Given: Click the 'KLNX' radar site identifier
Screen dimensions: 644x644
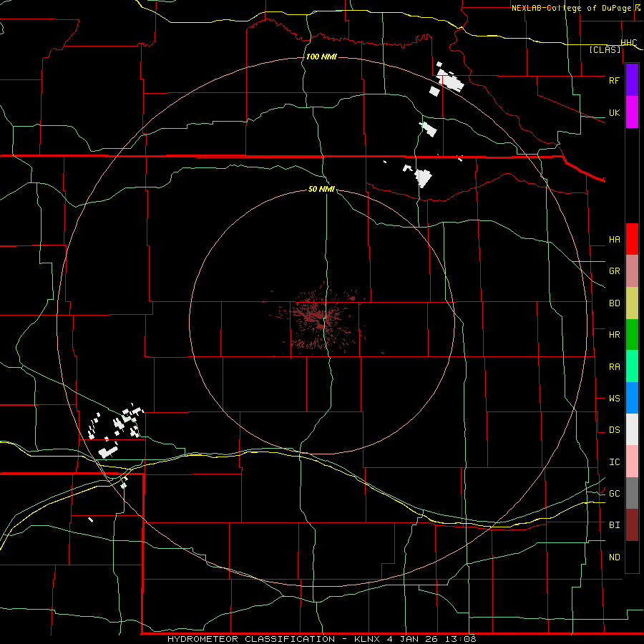Looking at the screenshot, I should (x=366, y=639).
